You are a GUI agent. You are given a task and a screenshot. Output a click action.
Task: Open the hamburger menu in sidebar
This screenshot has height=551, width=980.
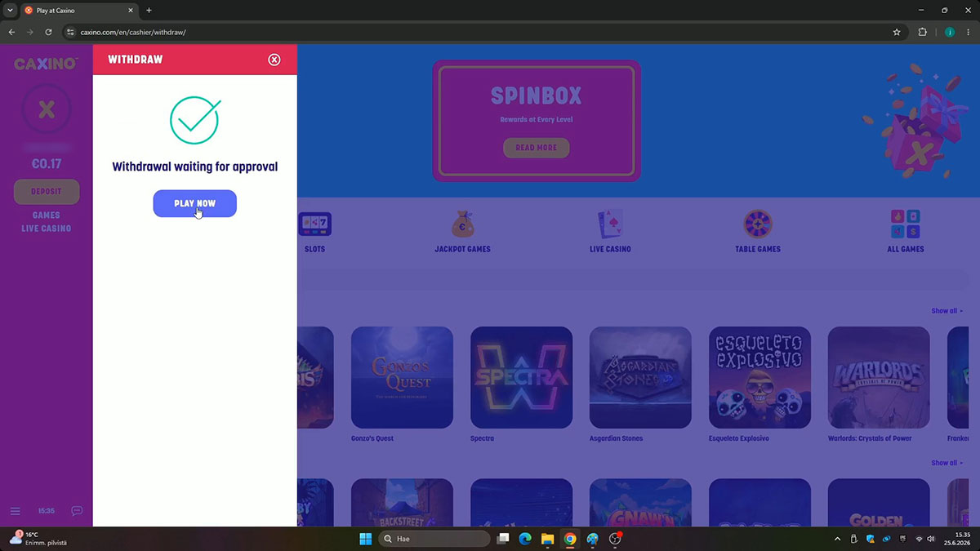(16, 511)
